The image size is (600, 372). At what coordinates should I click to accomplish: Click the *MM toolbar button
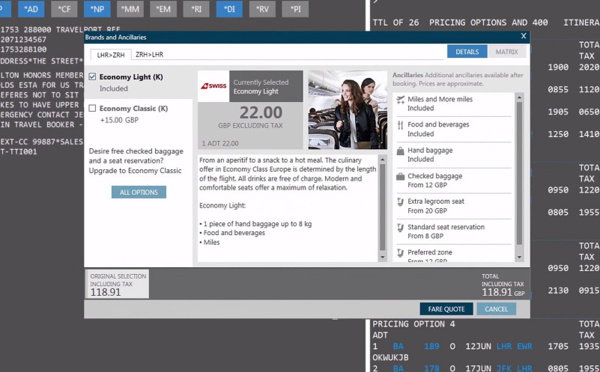[130, 9]
